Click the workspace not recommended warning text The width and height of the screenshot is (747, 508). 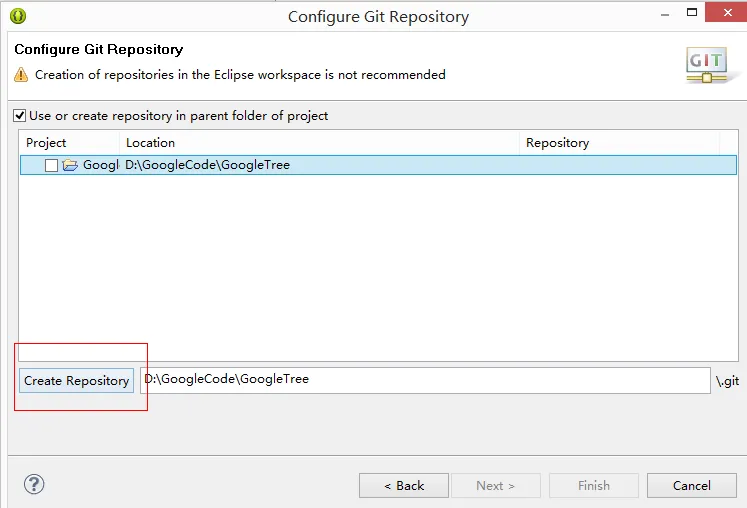pos(240,75)
